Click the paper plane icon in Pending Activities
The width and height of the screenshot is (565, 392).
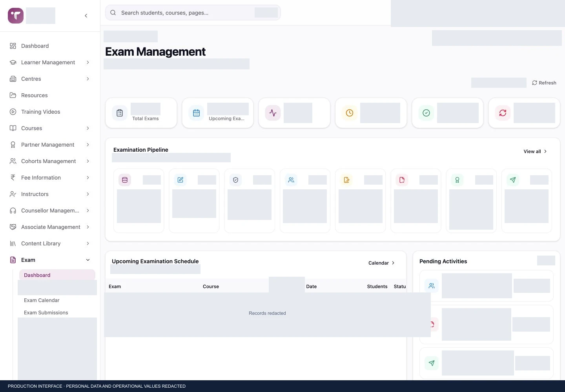pos(432,363)
